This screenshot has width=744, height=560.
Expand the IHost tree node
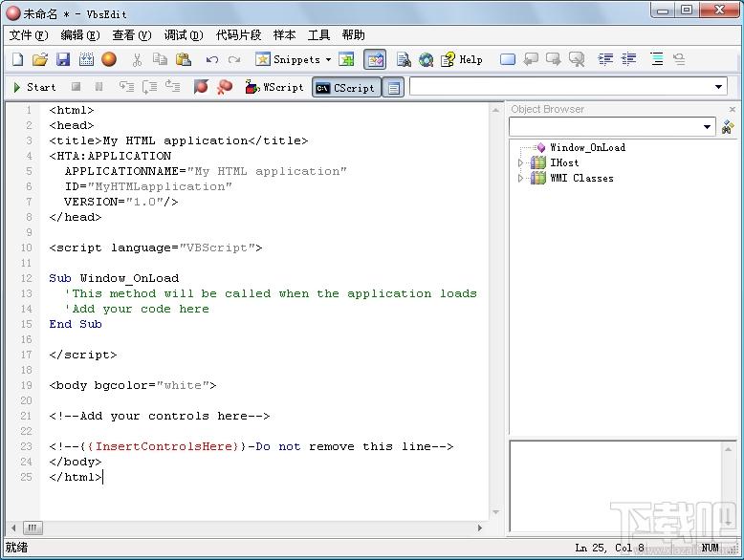[x=520, y=163]
